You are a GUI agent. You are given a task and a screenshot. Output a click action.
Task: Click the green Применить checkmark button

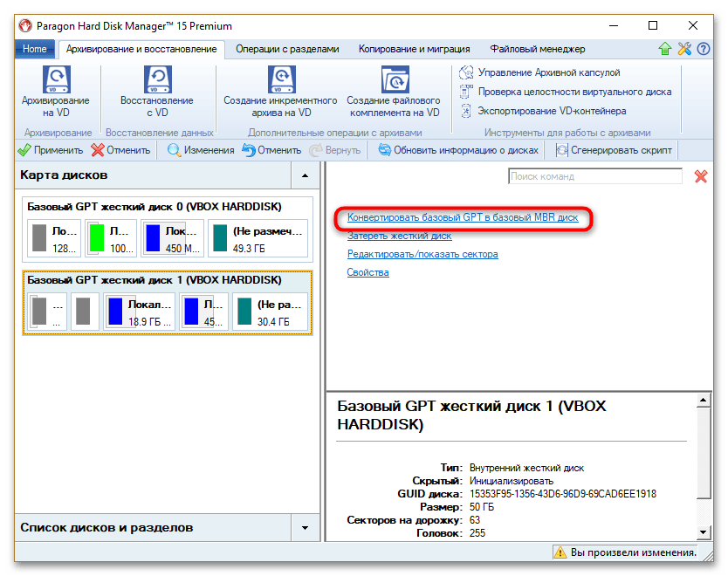[x=50, y=150]
